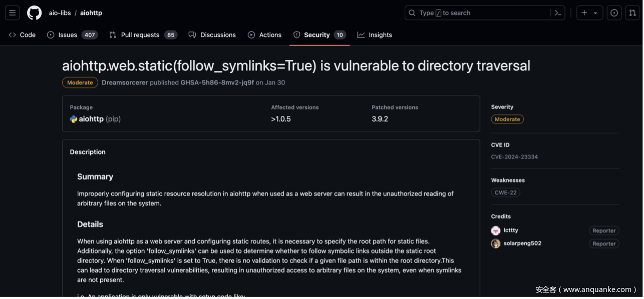Screen dimensions: 644x299
Task: Click solarpeng502's avatar image
Action: [496, 243]
